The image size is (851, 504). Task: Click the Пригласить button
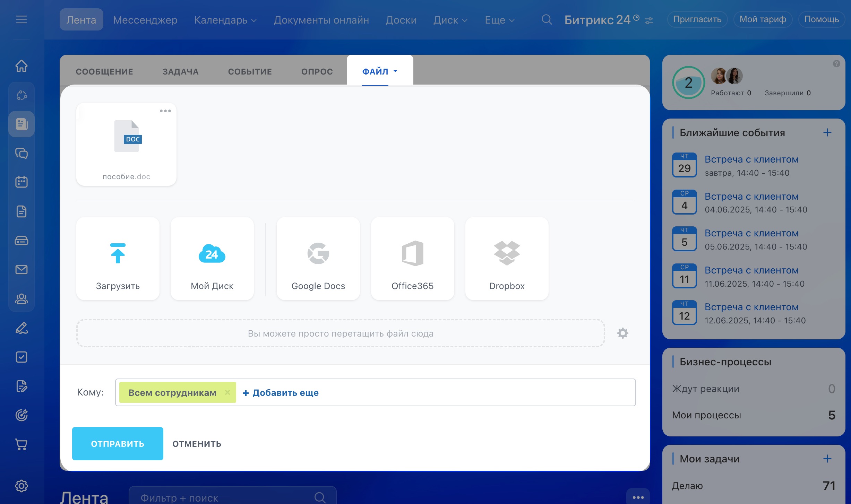tap(697, 19)
